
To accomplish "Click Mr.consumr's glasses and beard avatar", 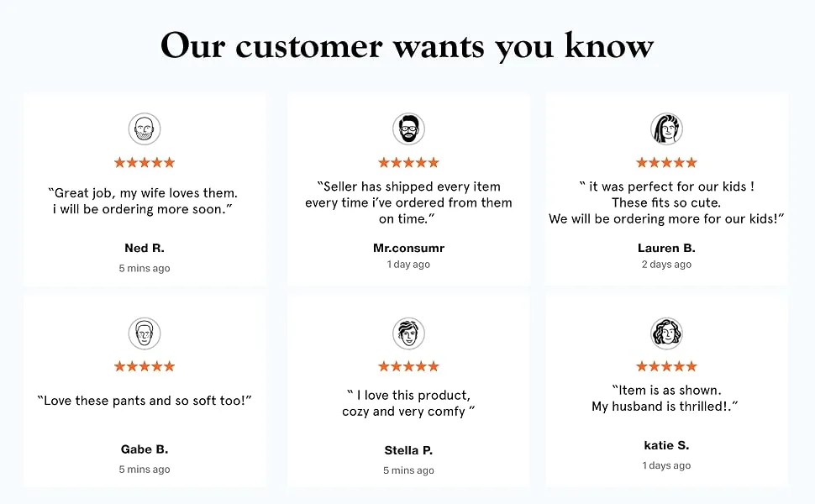I will tap(408, 129).
